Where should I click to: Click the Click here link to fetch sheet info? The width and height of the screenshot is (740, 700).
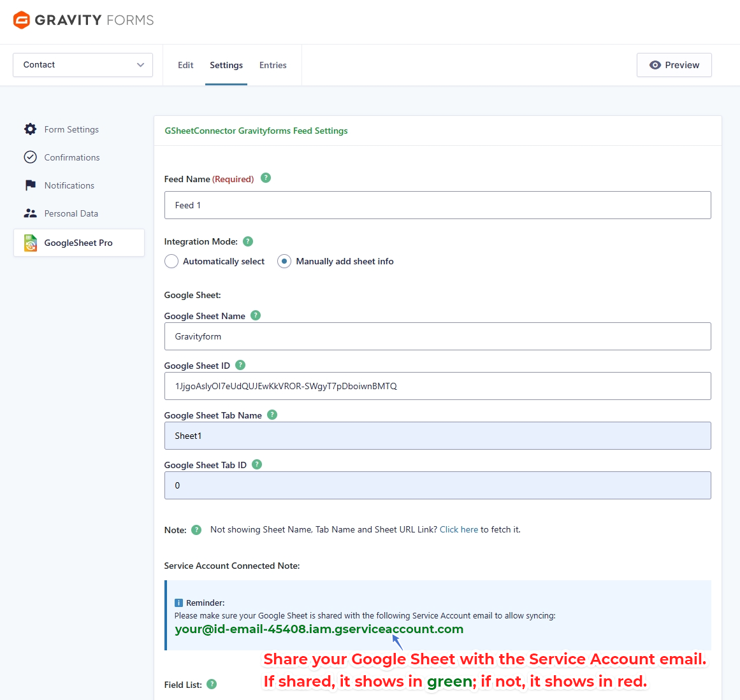(x=459, y=529)
